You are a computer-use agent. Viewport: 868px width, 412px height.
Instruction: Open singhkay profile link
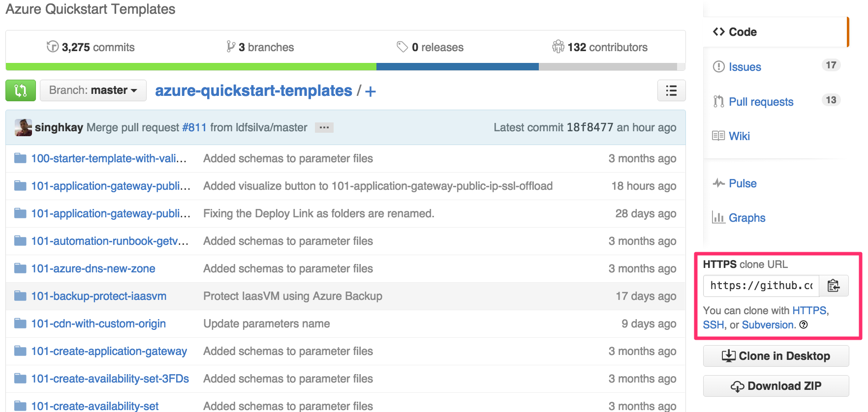[59, 127]
